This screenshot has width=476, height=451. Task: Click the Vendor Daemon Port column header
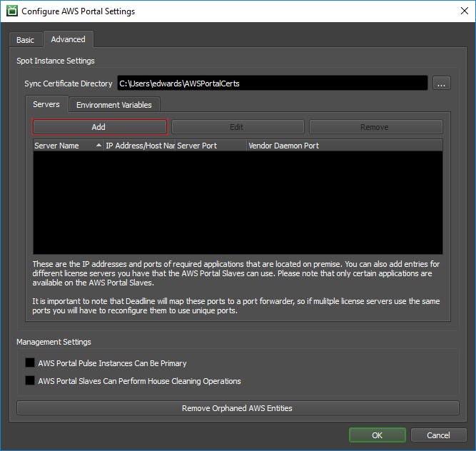coord(345,146)
